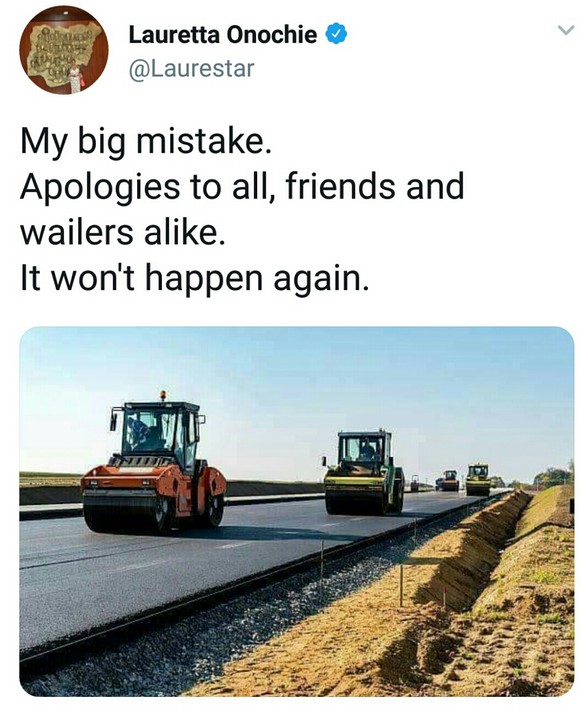Select the text 'My big mistake.'

[x=146, y=142]
